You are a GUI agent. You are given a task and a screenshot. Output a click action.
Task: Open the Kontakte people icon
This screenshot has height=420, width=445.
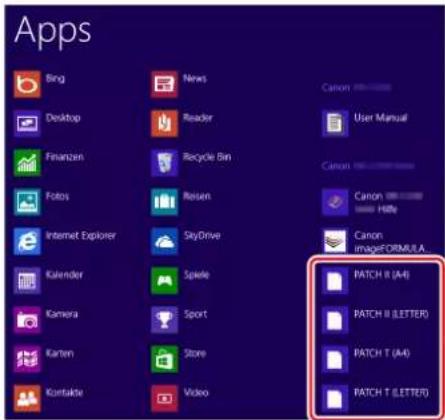tap(27, 399)
